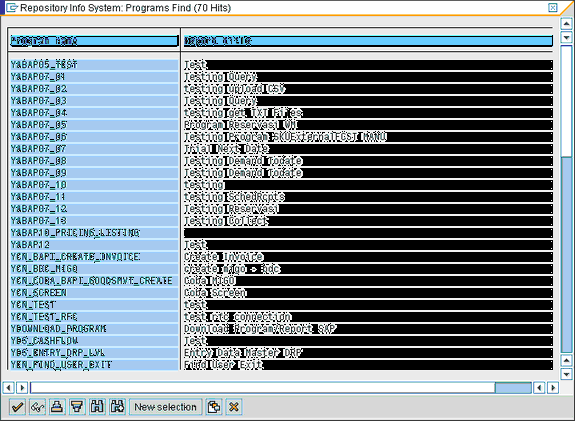Click report title 'Testing SchedRcpts'

point(234,197)
